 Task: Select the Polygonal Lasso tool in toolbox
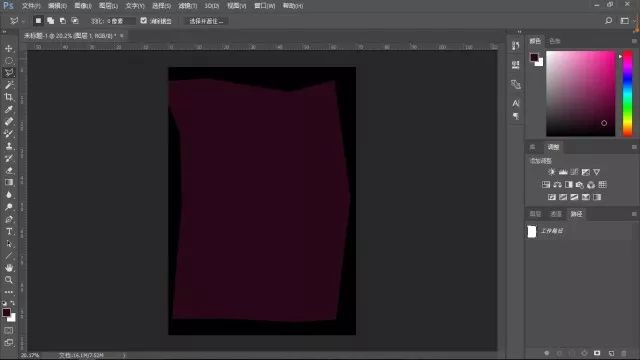[x=9, y=73]
